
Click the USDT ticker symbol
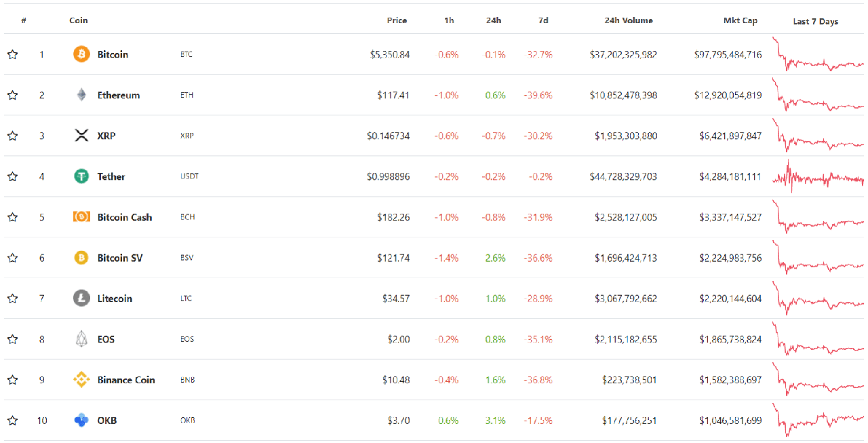click(x=189, y=176)
